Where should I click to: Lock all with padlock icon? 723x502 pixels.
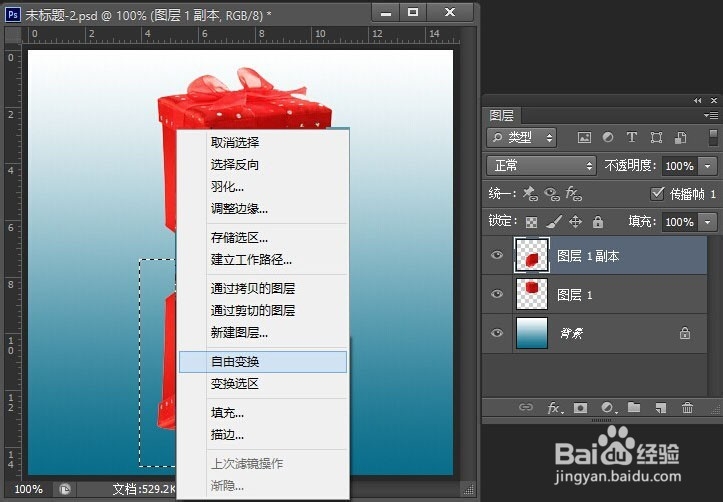point(598,222)
